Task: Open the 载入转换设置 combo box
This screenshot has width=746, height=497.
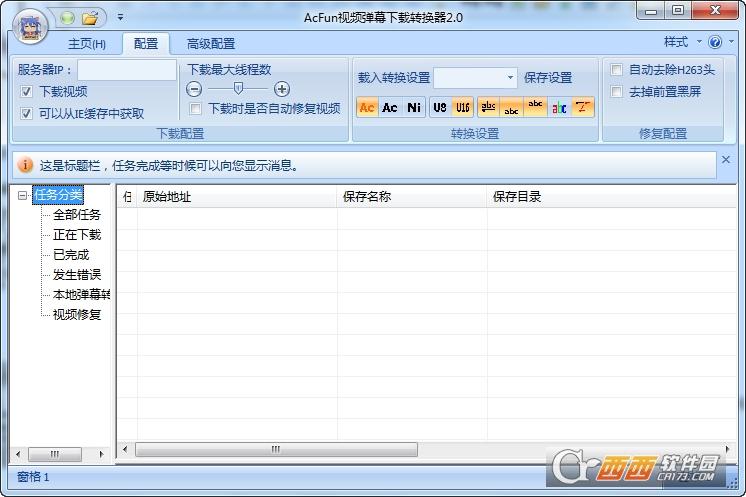Action: pos(476,78)
